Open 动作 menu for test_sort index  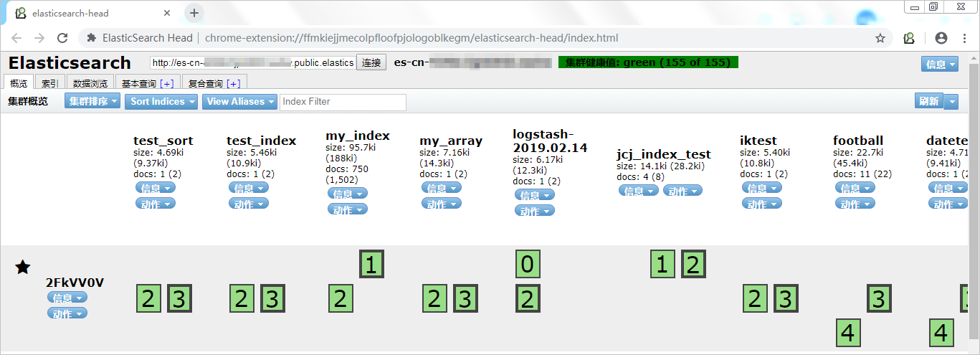pos(156,204)
